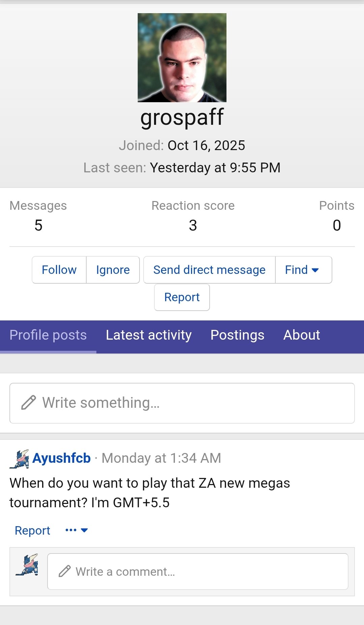Viewport: 364px width, 625px height.
Task: Report Ayushfcb's profile post
Action: pyautogui.click(x=32, y=531)
